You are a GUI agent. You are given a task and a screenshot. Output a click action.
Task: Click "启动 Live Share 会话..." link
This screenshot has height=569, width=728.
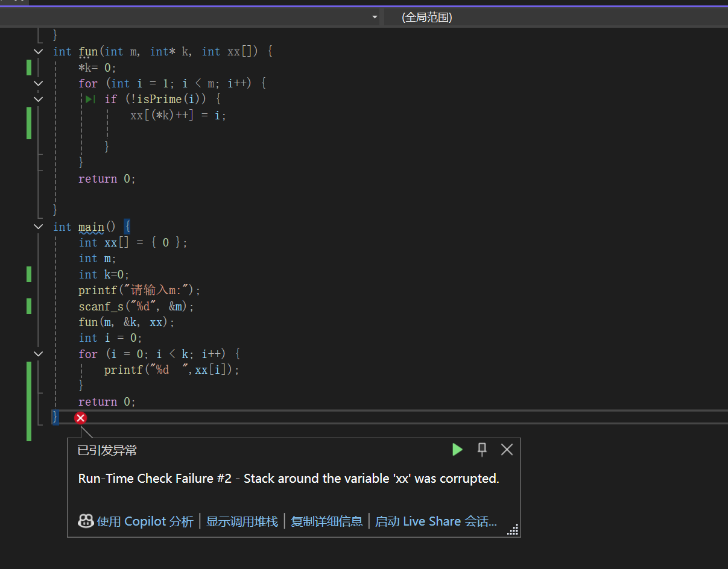tap(436, 521)
